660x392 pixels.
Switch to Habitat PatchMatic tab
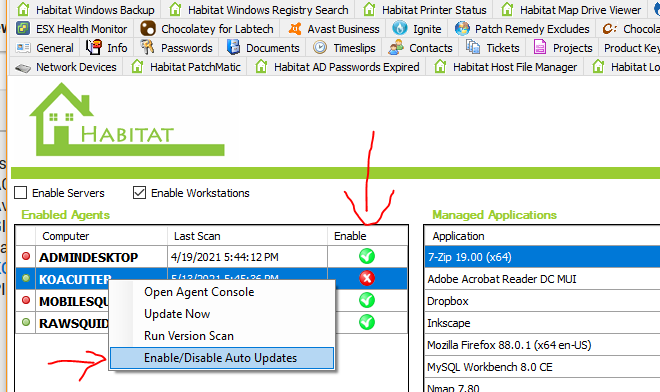pyautogui.click(x=186, y=67)
